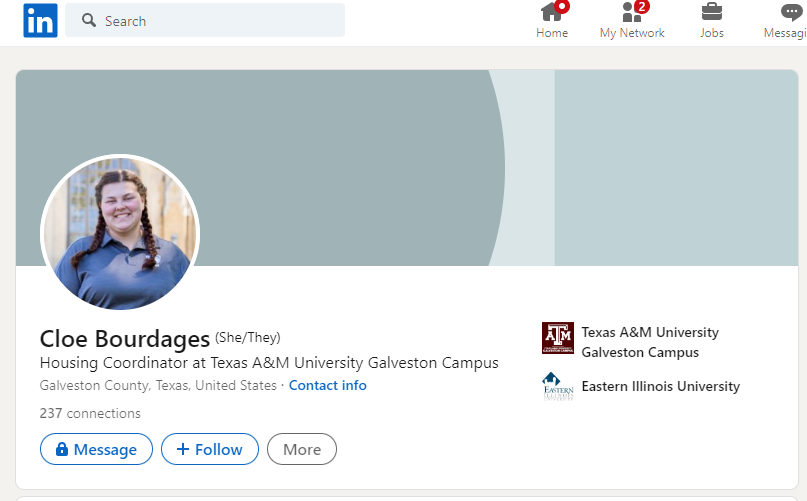Select the Jobs text label in the navigation
Image resolution: width=807 pixels, height=501 pixels.
point(712,33)
